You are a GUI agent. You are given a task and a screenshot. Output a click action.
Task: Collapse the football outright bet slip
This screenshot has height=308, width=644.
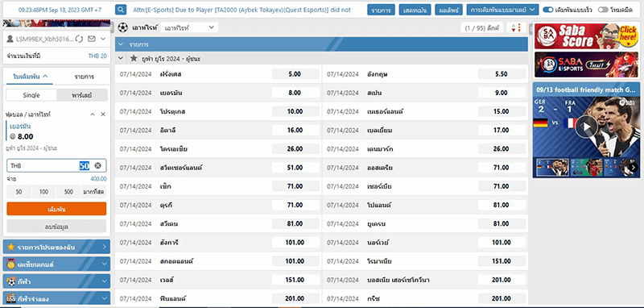(x=93, y=114)
